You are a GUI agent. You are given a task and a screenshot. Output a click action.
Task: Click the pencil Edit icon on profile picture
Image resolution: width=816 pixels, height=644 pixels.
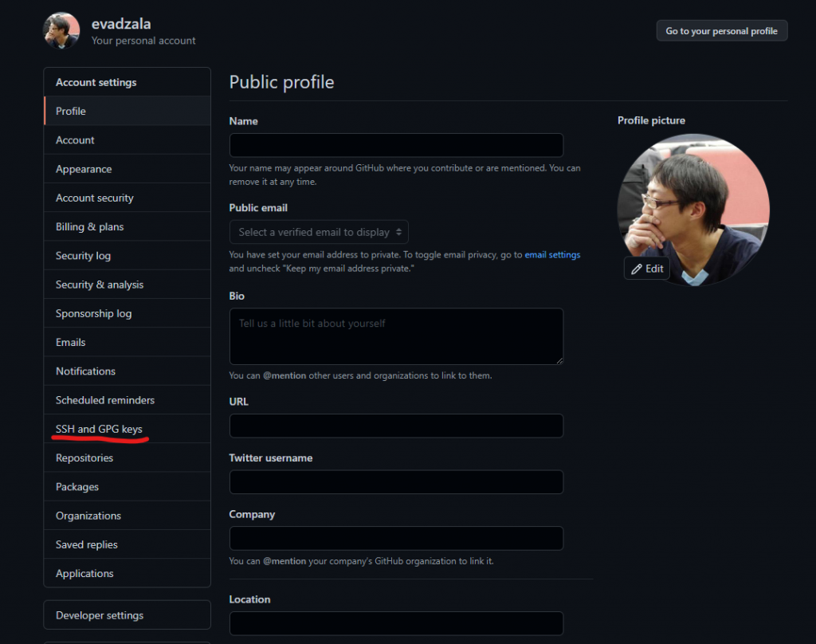tap(636, 269)
